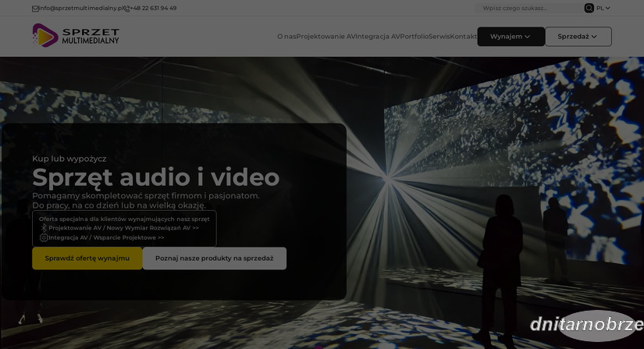
Task: Open the Sprzęt Multimedialny logo homepage
Action: pos(76,35)
